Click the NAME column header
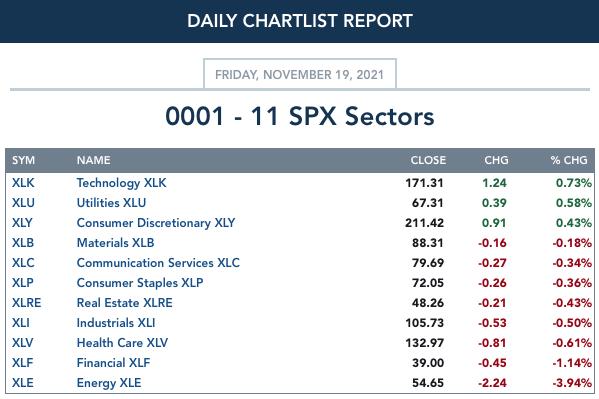 [x=94, y=160]
